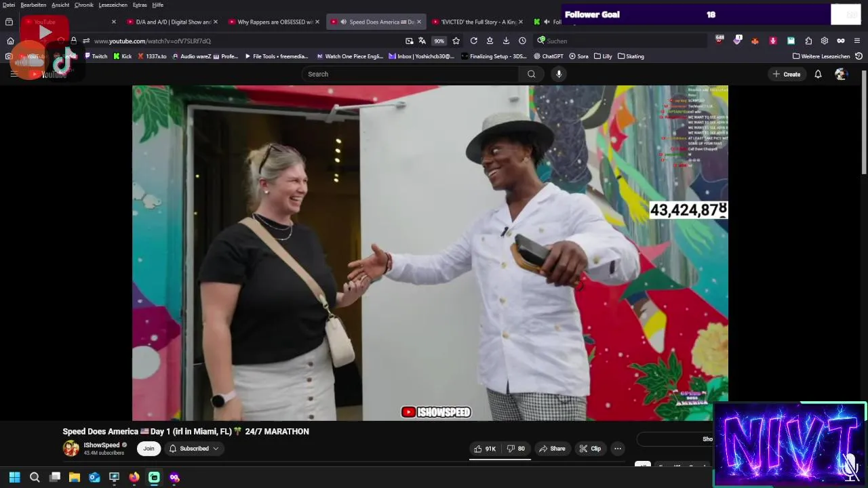Reload the page
This screenshot has width=868, height=488.
point(474,41)
